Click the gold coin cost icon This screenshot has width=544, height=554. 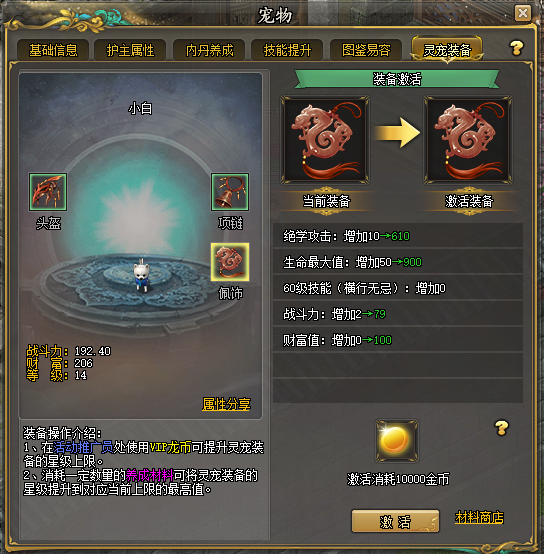click(x=397, y=441)
